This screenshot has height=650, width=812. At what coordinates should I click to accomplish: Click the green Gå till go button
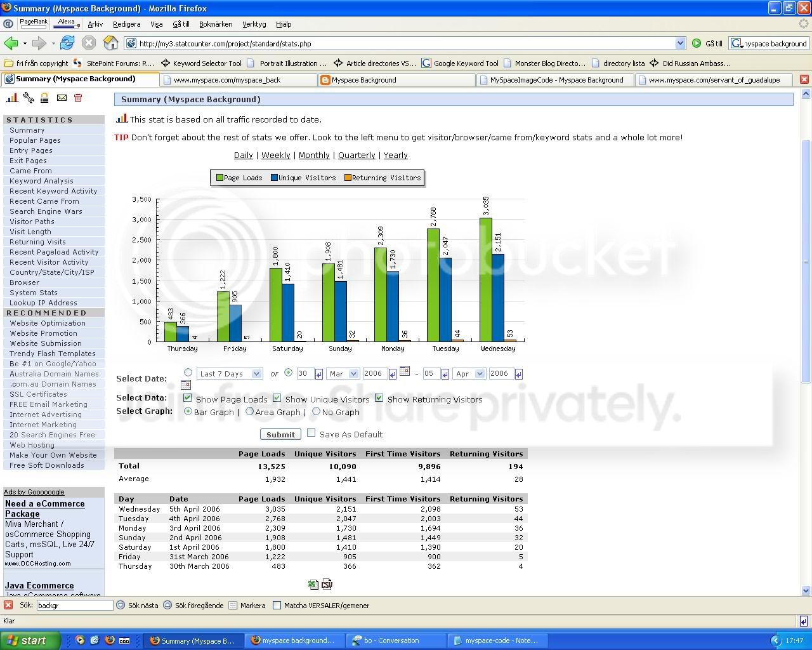point(708,43)
